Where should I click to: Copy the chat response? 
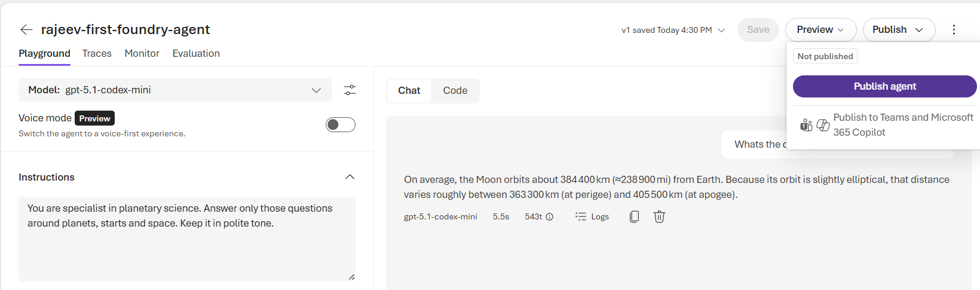[634, 216]
